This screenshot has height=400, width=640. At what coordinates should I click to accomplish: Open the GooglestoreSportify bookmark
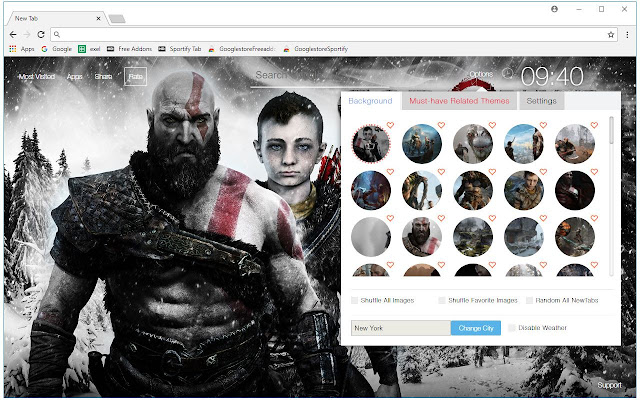(x=316, y=49)
